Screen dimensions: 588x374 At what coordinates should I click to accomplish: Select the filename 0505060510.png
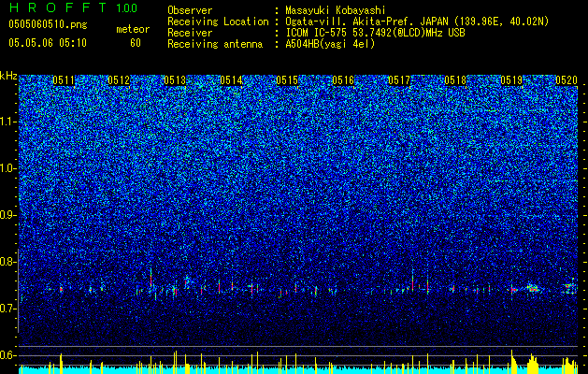[48, 25]
